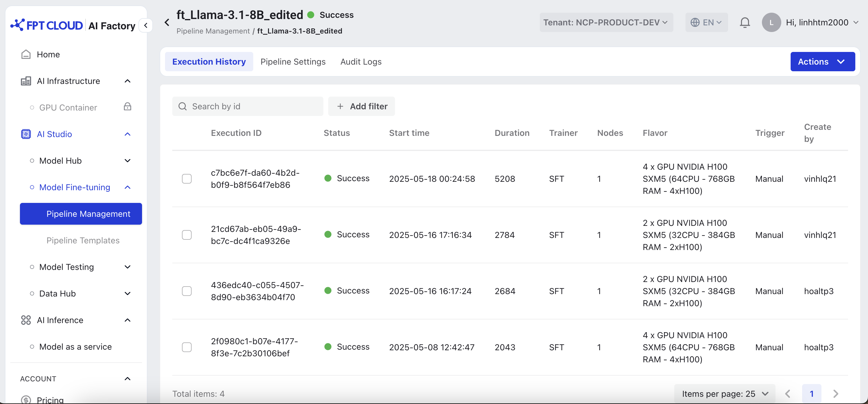868x404 pixels.
Task: Collapse the AI Inference chevron
Action: (127, 320)
